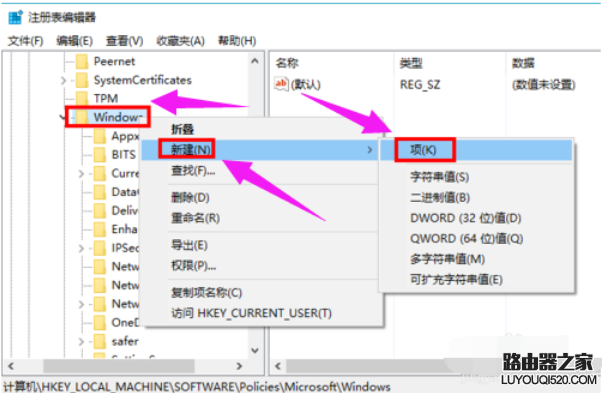Click the values pane scroll left arrow
603x393 pixels.
(x=278, y=366)
